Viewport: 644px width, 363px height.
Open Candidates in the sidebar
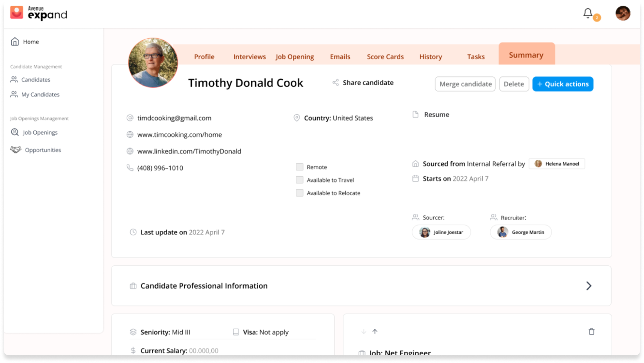click(x=36, y=79)
